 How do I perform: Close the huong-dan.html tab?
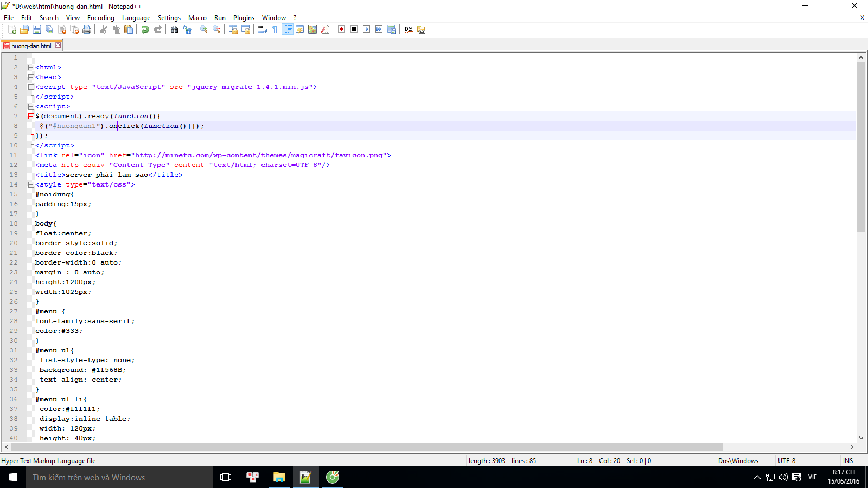[x=58, y=46]
